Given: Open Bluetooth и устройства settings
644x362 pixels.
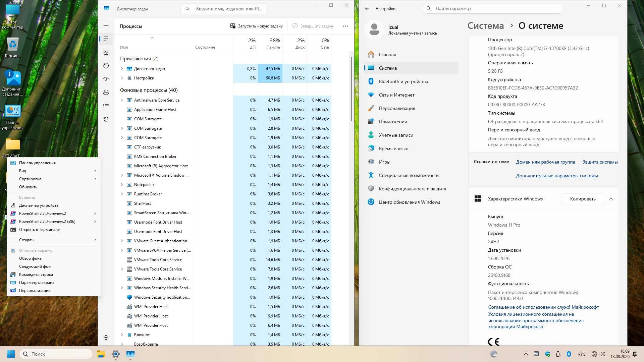Looking at the screenshot, I should pyautogui.click(x=411, y=81).
